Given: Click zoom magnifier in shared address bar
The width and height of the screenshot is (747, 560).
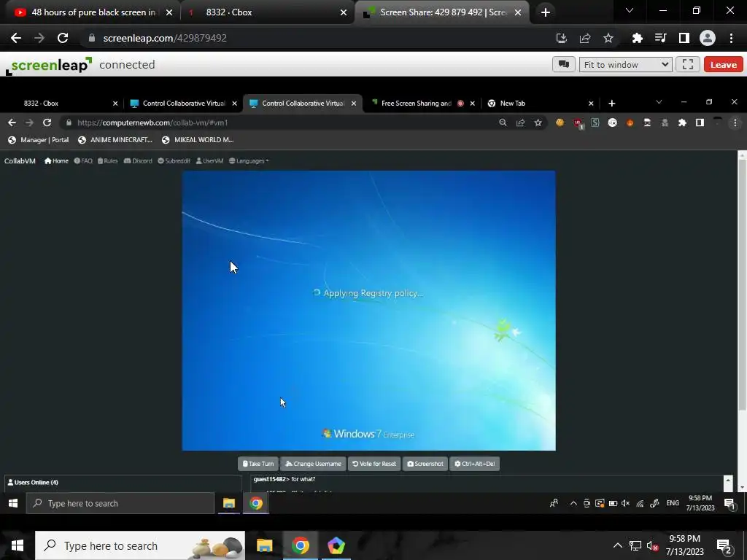Looking at the screenshot, I should point(503,122).
